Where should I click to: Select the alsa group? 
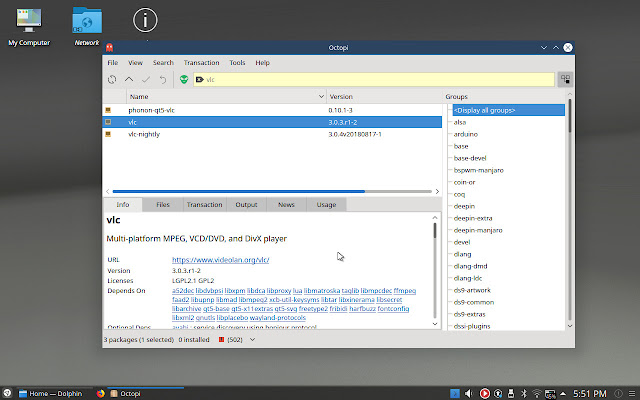(x=460, y=122)
